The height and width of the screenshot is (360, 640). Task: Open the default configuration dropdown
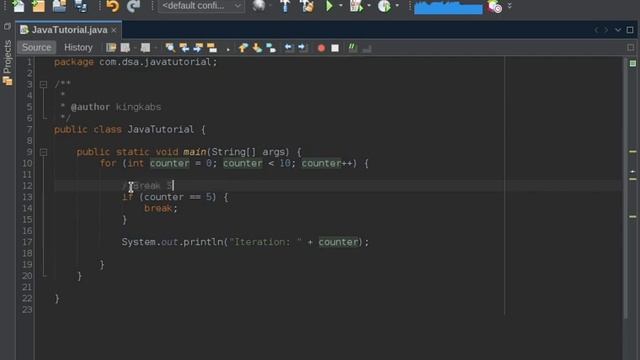pos(201,6)
